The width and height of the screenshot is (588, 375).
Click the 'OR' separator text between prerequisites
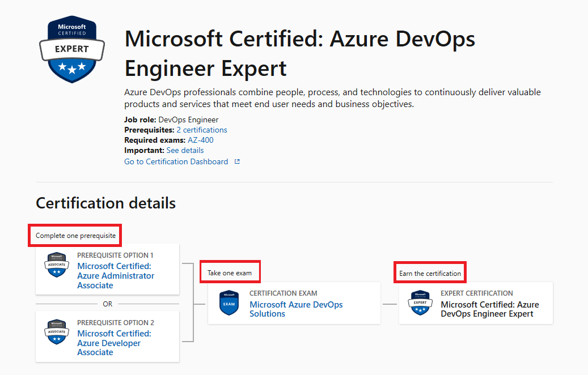point(108,304)
